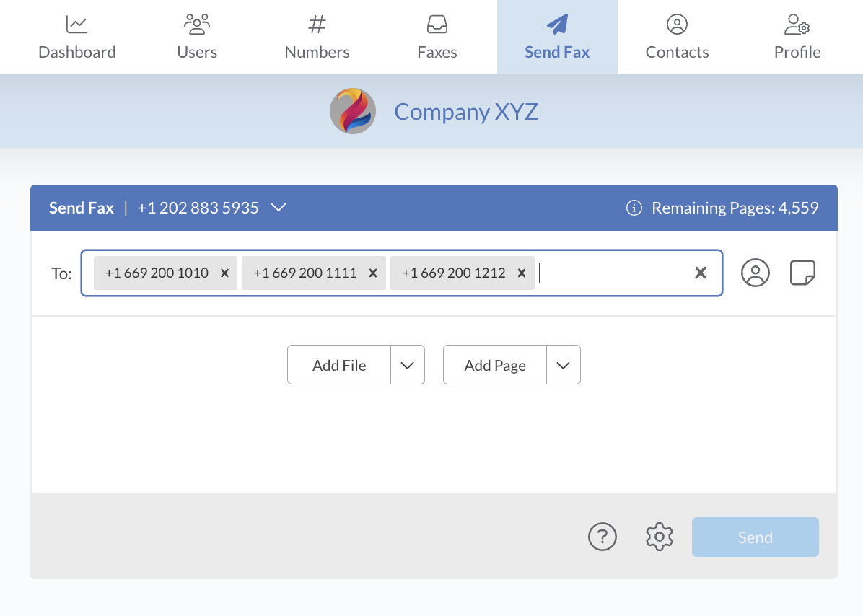Remove recipient +1 669 200 1111
This screenshot has height=616, width=863.
click(x=373, y=273)
